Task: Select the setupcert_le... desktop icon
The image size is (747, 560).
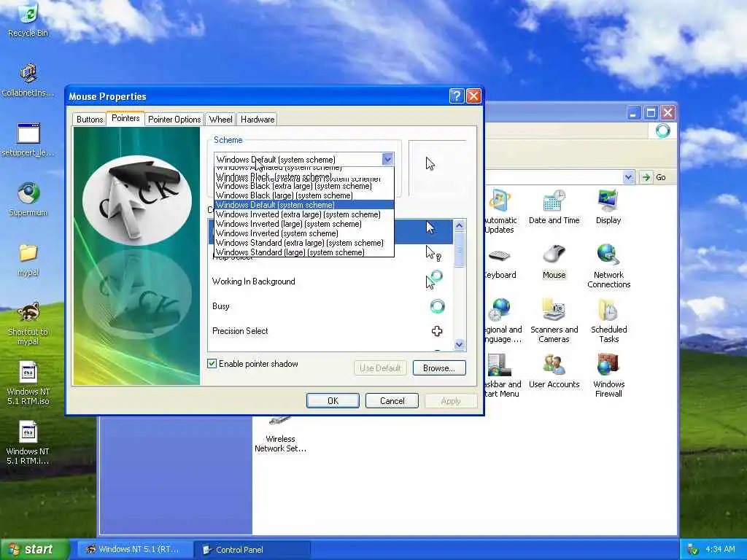Action: pyautogui.click(x=28, y=139)
